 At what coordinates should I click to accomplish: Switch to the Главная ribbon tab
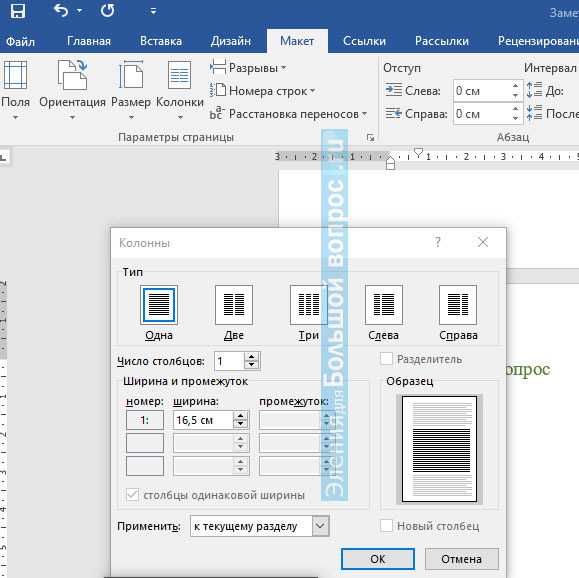pyautogui.click(x=89, y=41)
